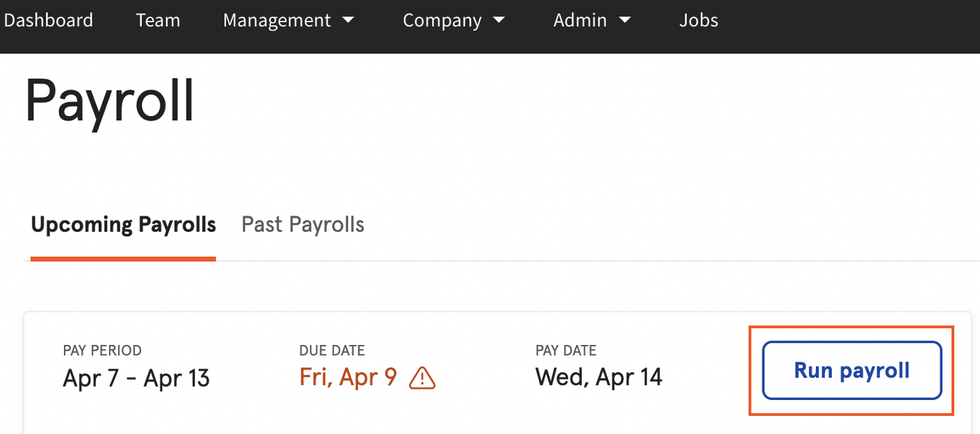The image size is (980, 434).
Task: Navigate to the Team section
Action: point(158,20)
